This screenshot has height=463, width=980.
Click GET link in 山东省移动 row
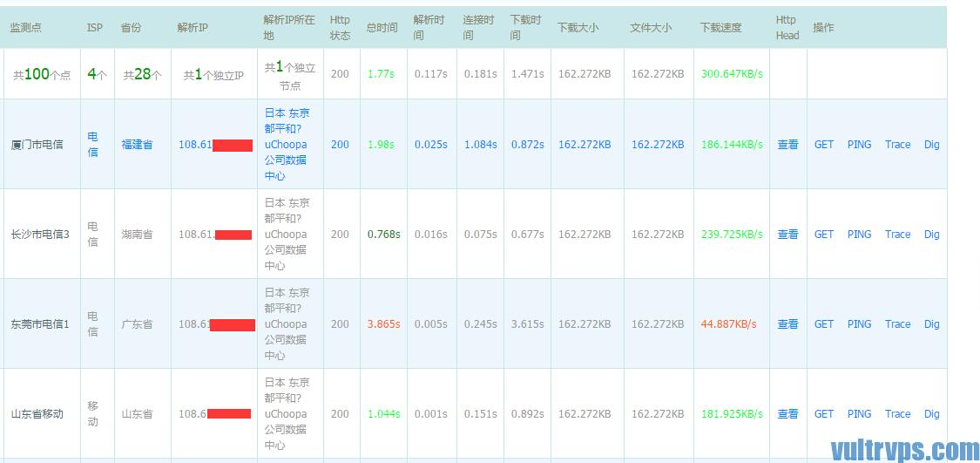[823, 414]
